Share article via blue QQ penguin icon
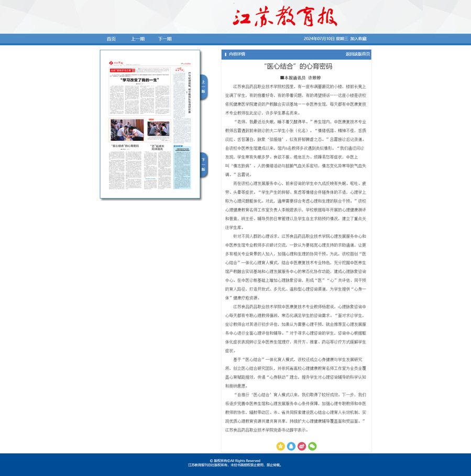This screenshot has width=471, height=476. pos(291,446)
